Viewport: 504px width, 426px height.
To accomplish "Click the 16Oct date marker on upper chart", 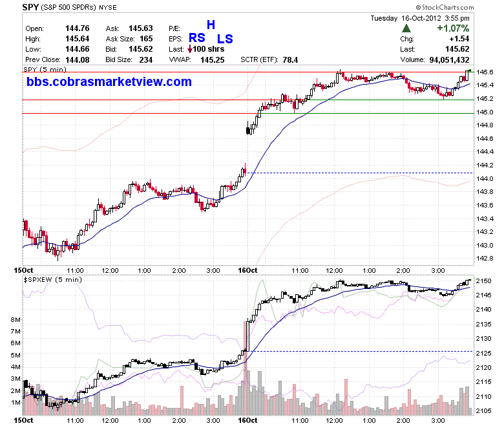I will click(247, 270).
